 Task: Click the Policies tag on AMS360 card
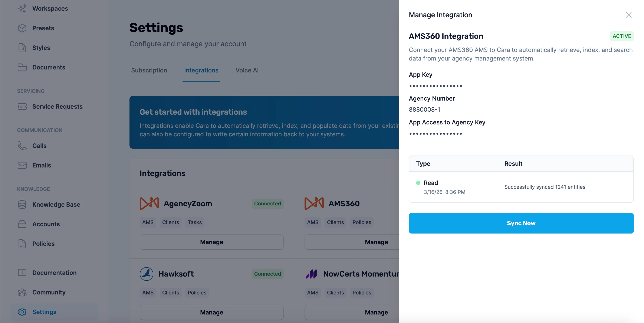(361, 222)
